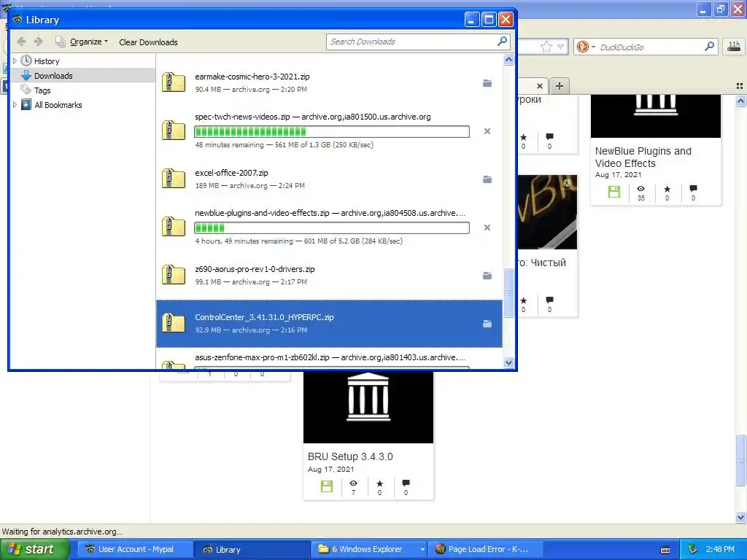Select Downloads in Library sidebar
Viewport: 747px width, 560px height.
(53, 76)
